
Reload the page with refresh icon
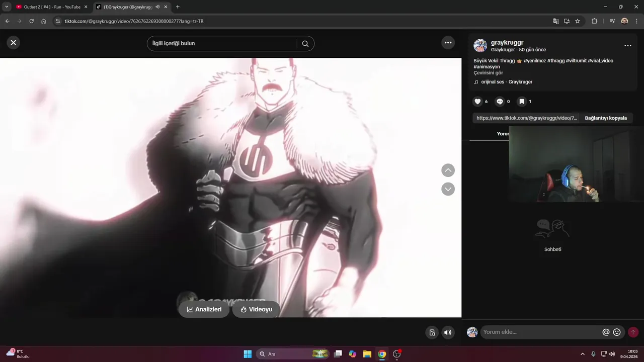tap(31, 21)
